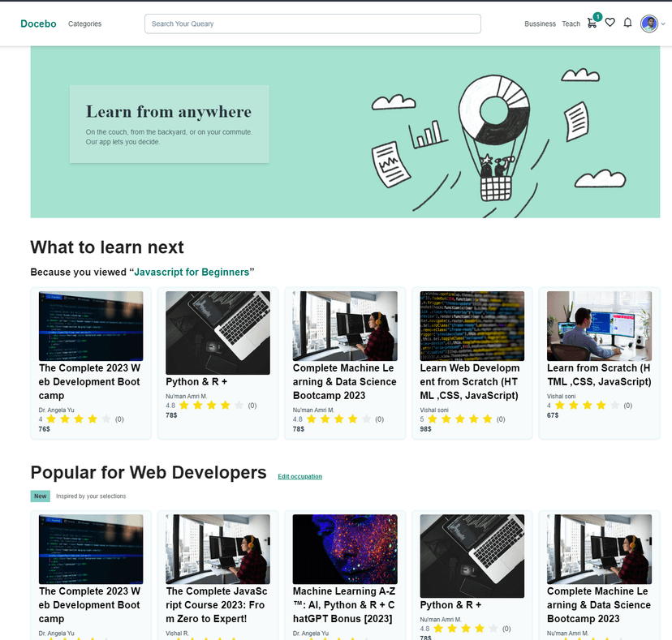Click first star of Python & R + rating
This screenshot has height=640, width=672.
pyautogui.click(x=184, y=406)
